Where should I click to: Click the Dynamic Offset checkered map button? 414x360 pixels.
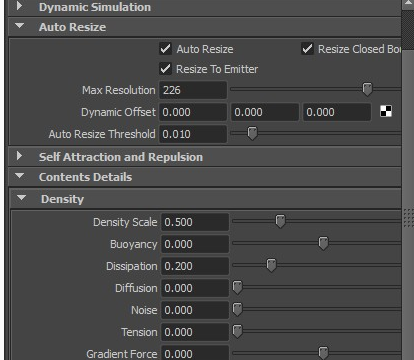tap(386, 111)
